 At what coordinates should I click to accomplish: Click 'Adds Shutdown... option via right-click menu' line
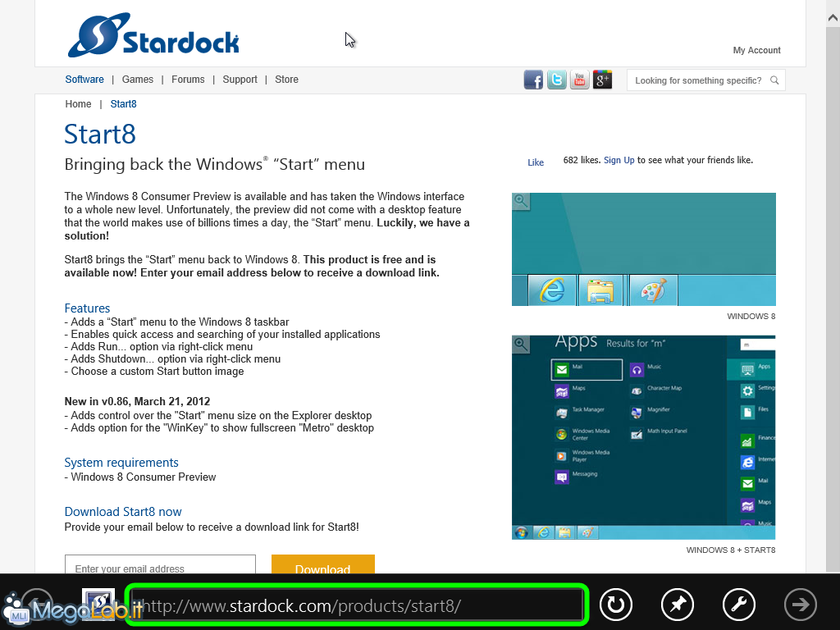(172, 359)
